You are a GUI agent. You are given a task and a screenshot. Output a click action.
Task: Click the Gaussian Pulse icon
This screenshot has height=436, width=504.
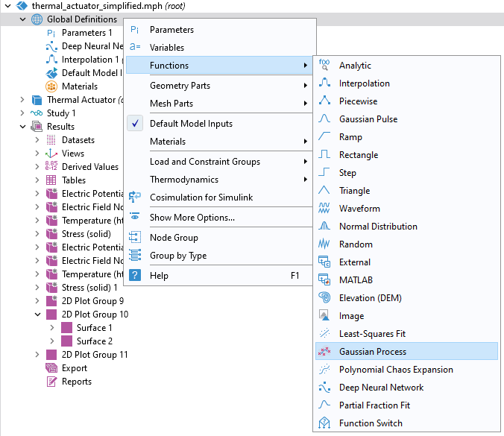coord(324,119)
